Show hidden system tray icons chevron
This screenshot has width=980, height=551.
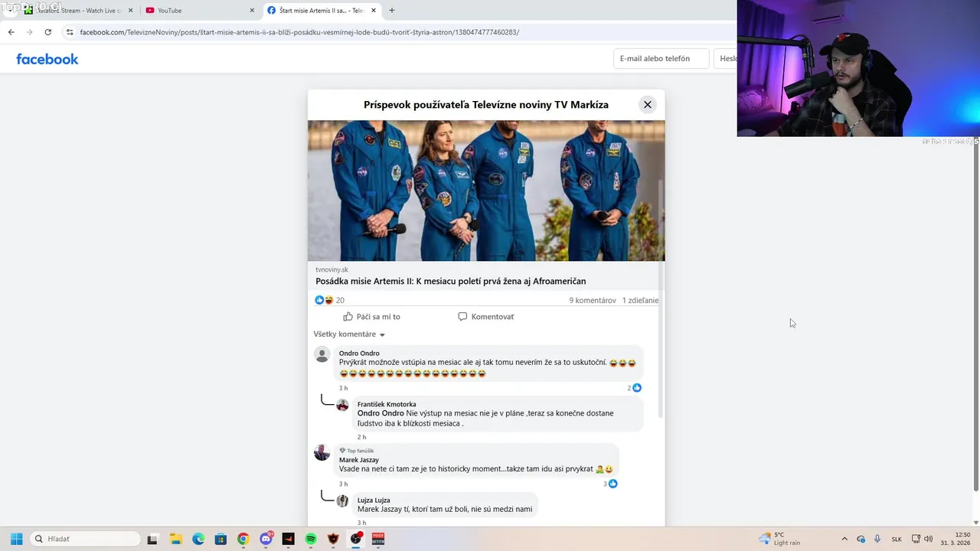click(844, 539)
